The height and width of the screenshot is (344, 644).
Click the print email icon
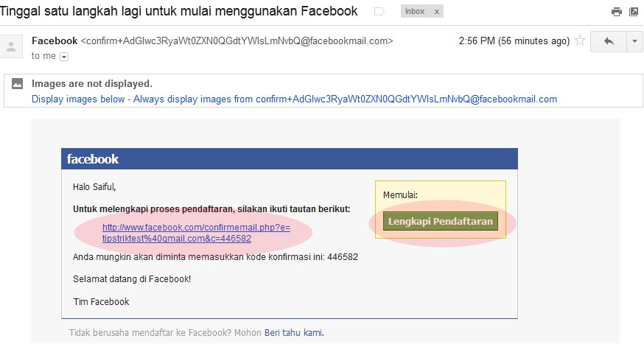617,12
